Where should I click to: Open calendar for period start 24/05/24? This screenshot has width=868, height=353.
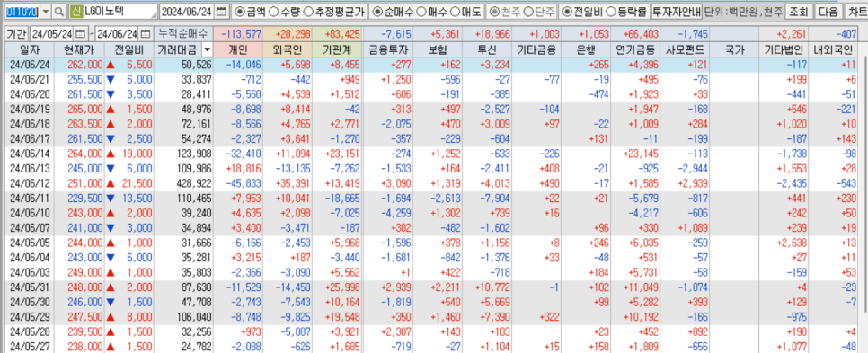coord(80,34)
